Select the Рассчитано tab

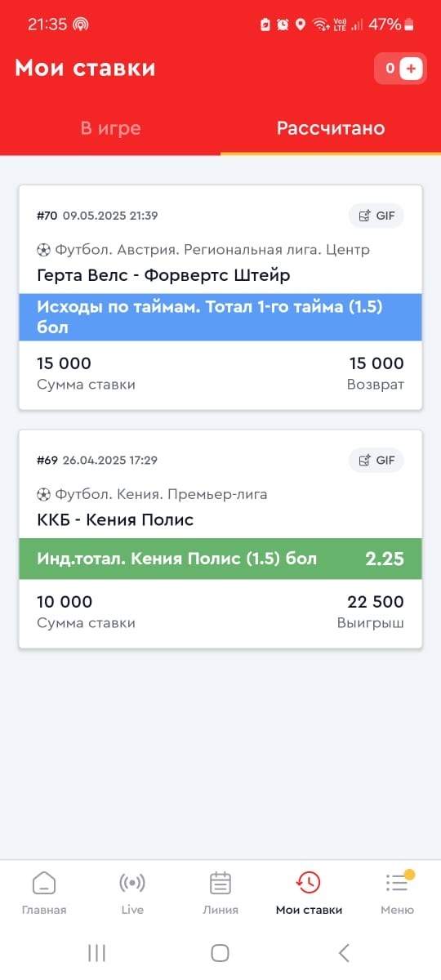(331, 128)
